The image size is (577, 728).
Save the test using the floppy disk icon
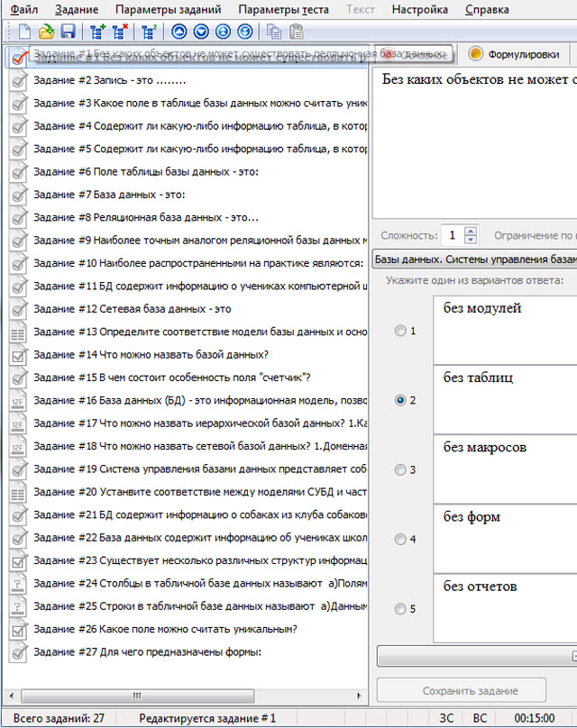[68, 32]
